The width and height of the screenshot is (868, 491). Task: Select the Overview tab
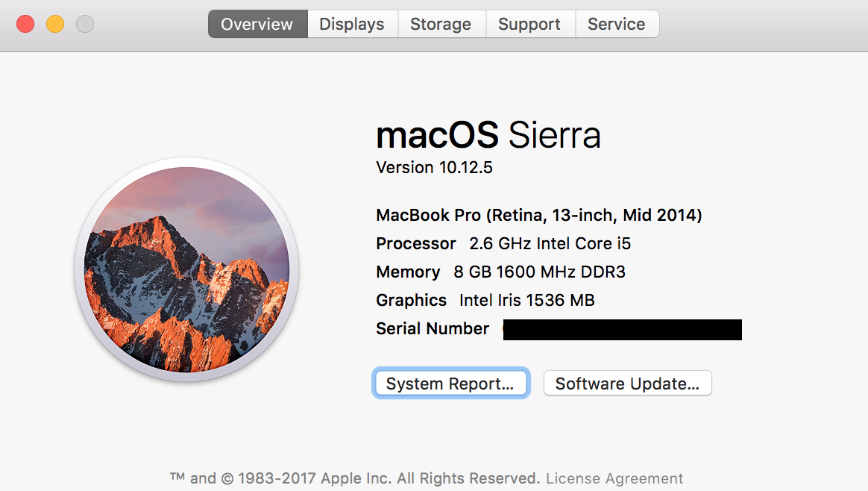click(257, 24)
